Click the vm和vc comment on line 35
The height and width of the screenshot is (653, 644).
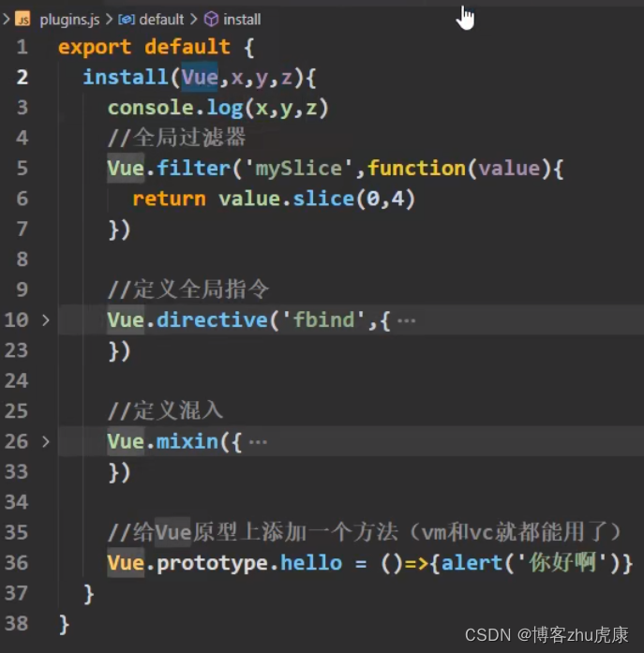364,532
